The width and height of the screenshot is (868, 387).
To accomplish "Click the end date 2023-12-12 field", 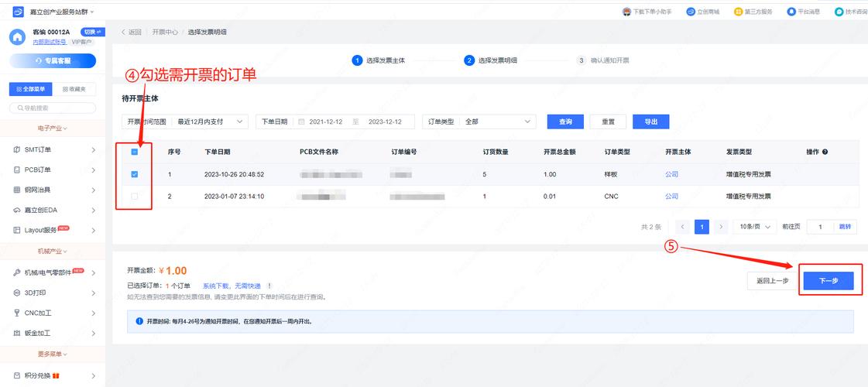I will coord(385,122).
